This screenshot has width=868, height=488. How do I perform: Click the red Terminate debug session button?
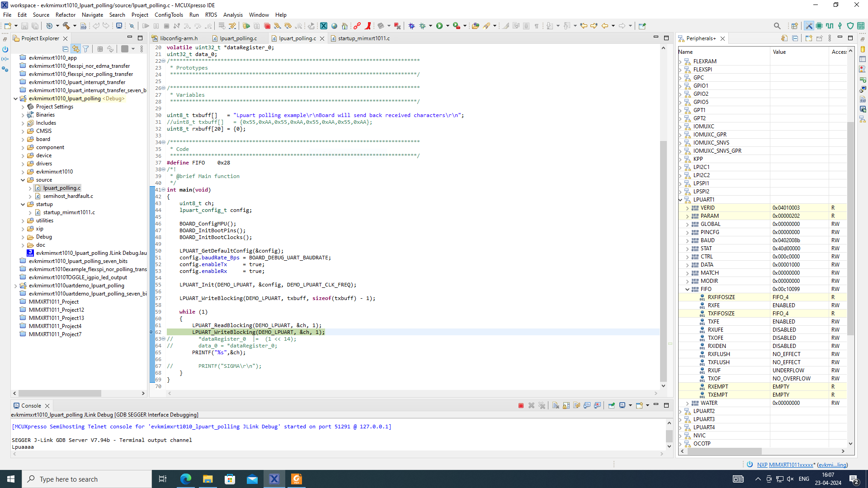(267, 26)
